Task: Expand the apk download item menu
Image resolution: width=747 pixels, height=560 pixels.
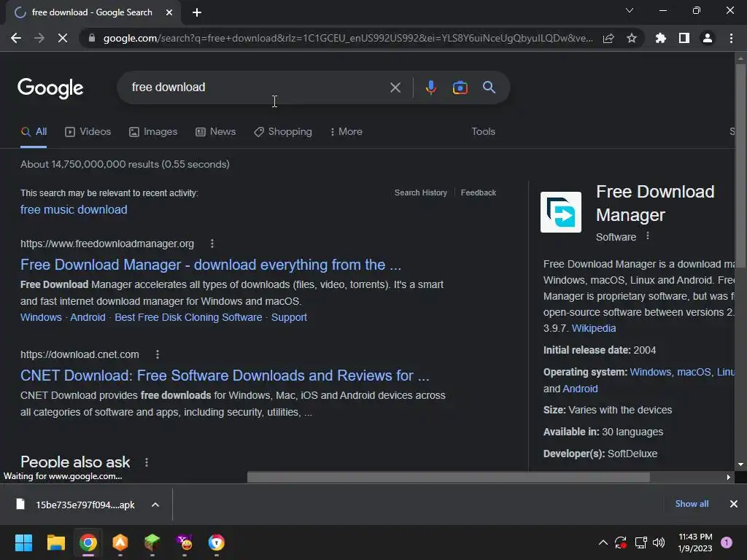Action: (x=155, y=505)
